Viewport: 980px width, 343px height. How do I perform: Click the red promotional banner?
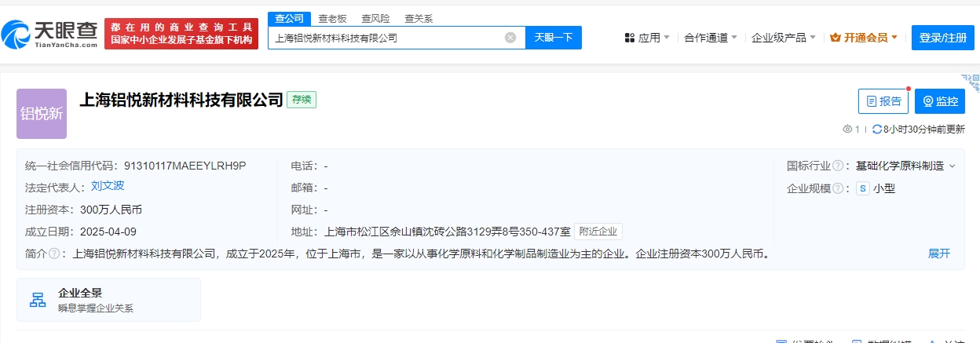tap(181, 34)
